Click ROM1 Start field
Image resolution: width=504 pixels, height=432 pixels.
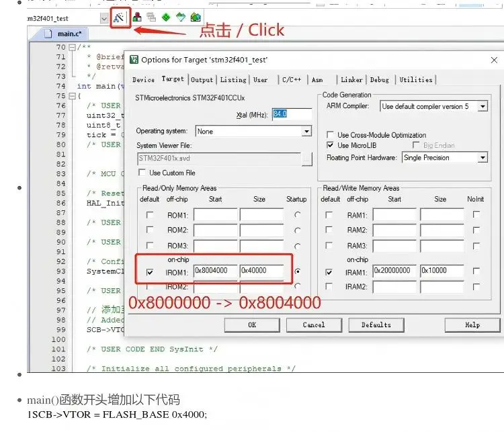[215, 215]
